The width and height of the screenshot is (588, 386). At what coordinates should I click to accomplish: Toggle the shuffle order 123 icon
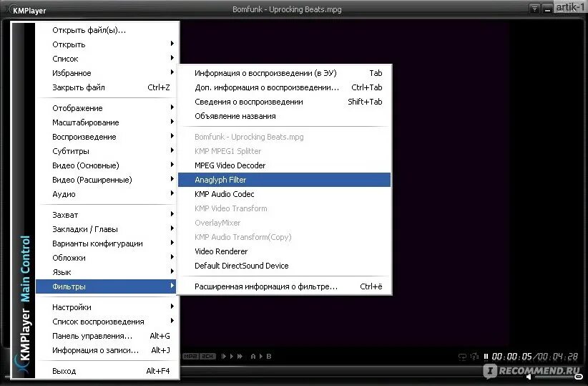point(474,356)
